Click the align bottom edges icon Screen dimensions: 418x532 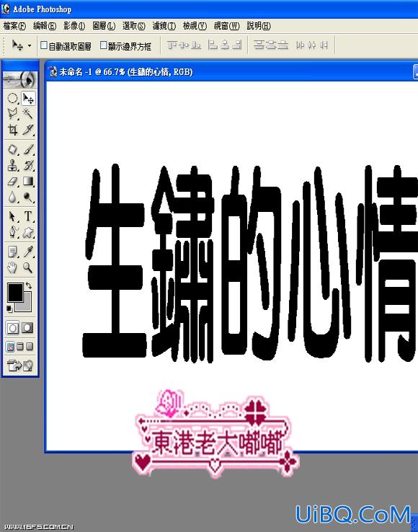(196, 45)
